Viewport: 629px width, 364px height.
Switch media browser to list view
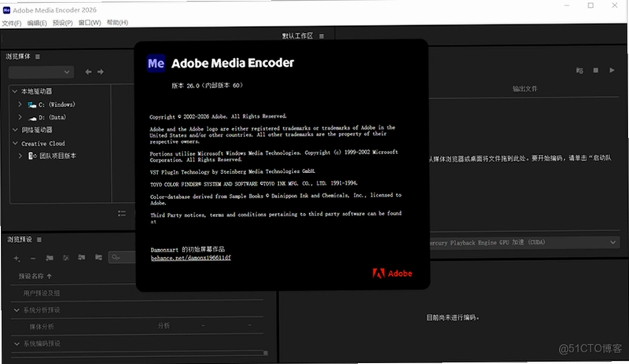pyautogui.click(x=122, y=214)
